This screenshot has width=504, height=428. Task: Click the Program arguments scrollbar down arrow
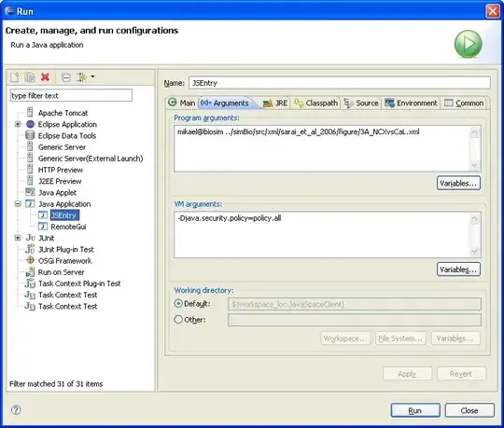click(474, 166)
